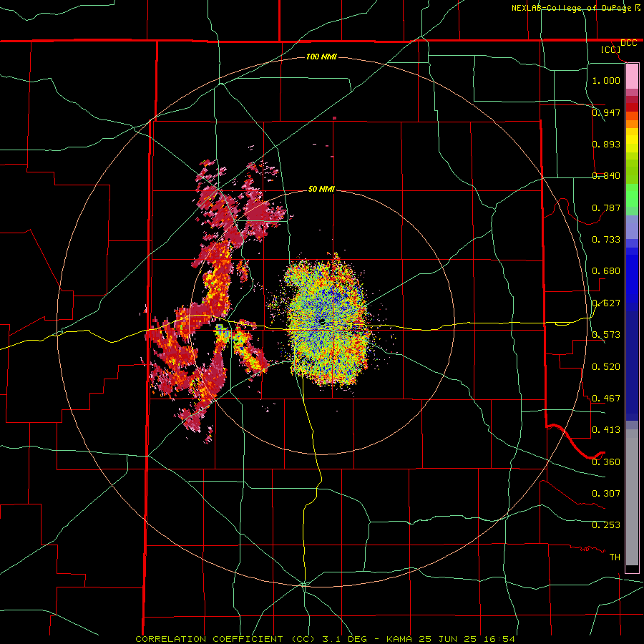Click the 0.413 color scale value
Viewport: 644px width, 644px height.
(x=606, y=430)
